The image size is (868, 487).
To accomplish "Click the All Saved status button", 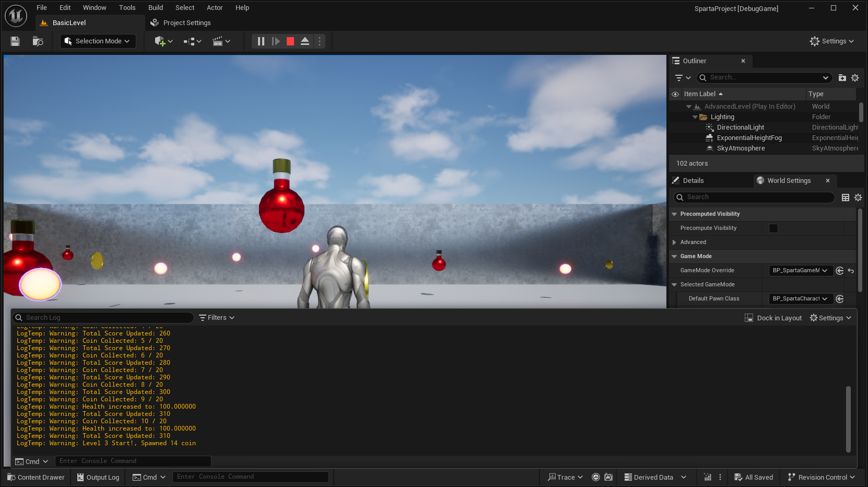I will pyautogui.click(x=754, y=478).
